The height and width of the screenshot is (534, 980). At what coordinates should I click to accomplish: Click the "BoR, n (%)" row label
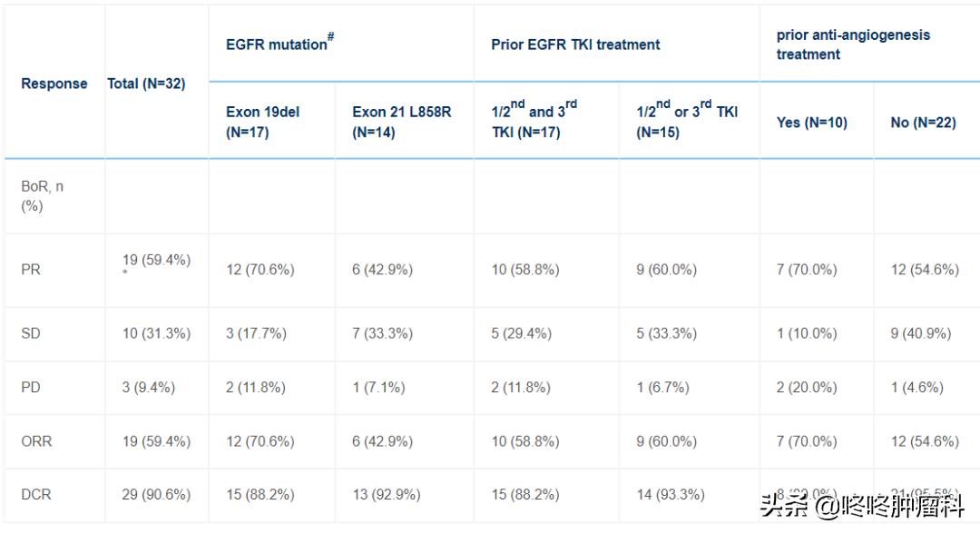click(42, 195)
